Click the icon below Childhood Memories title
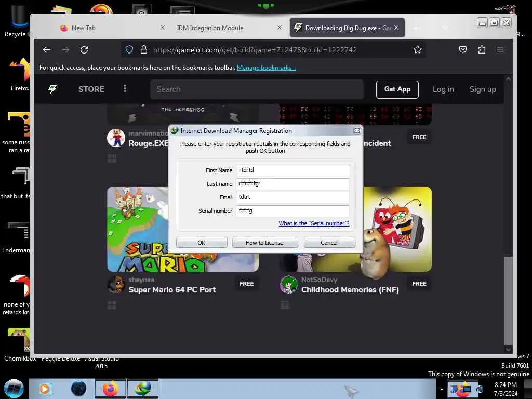The image size is (532, 399). coord(285,305)
